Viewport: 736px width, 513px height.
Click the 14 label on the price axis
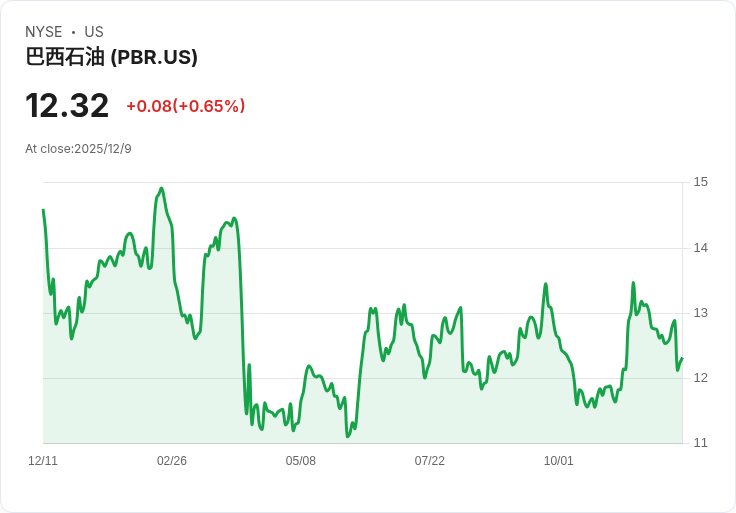coord(700,248)
